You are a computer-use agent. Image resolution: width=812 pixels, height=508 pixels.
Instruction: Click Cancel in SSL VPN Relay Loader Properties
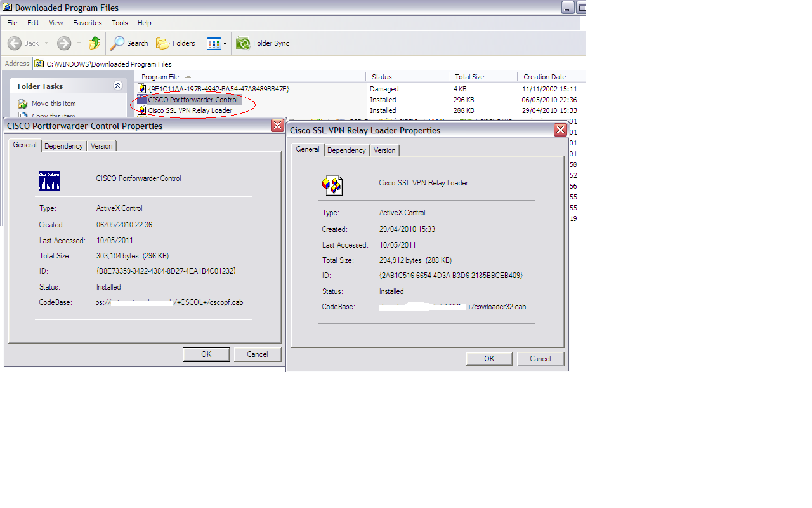coord(540,359)
